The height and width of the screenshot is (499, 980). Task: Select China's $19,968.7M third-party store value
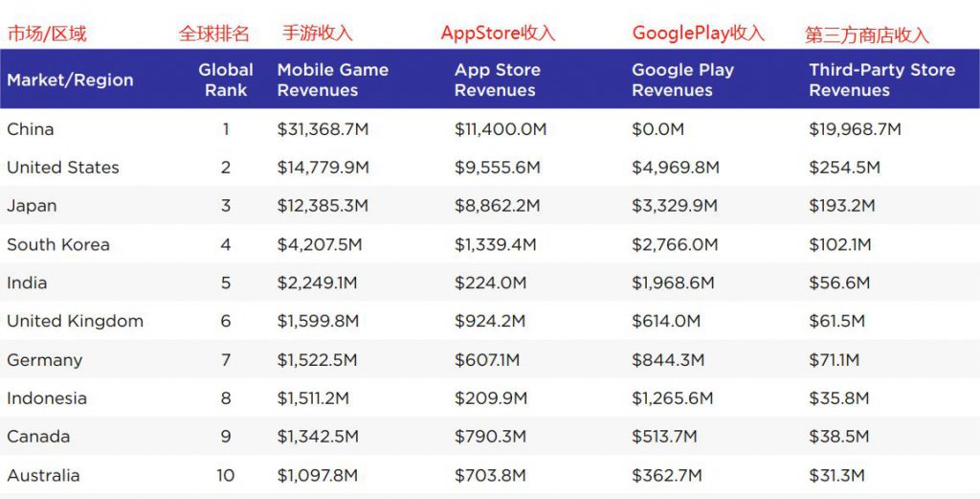pyautogui.click(x=855, y=129)
